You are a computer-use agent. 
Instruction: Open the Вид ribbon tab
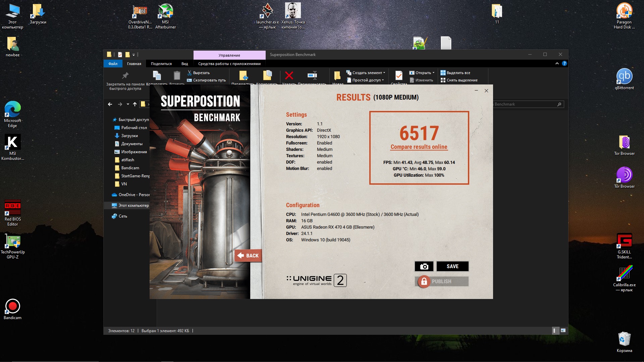tap(184, 64)
